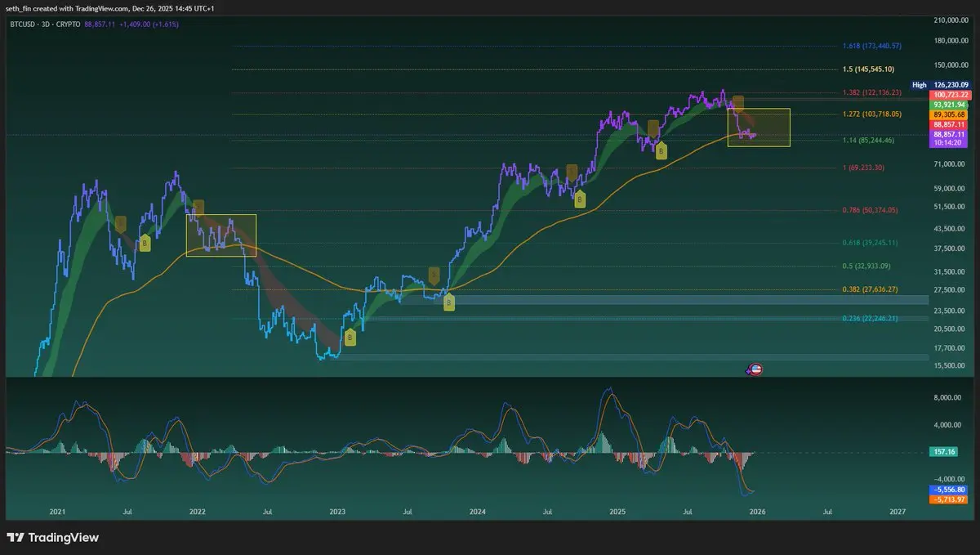
Task: Click the 31,500.00 price scale label
Action: [x=951, y=271]
